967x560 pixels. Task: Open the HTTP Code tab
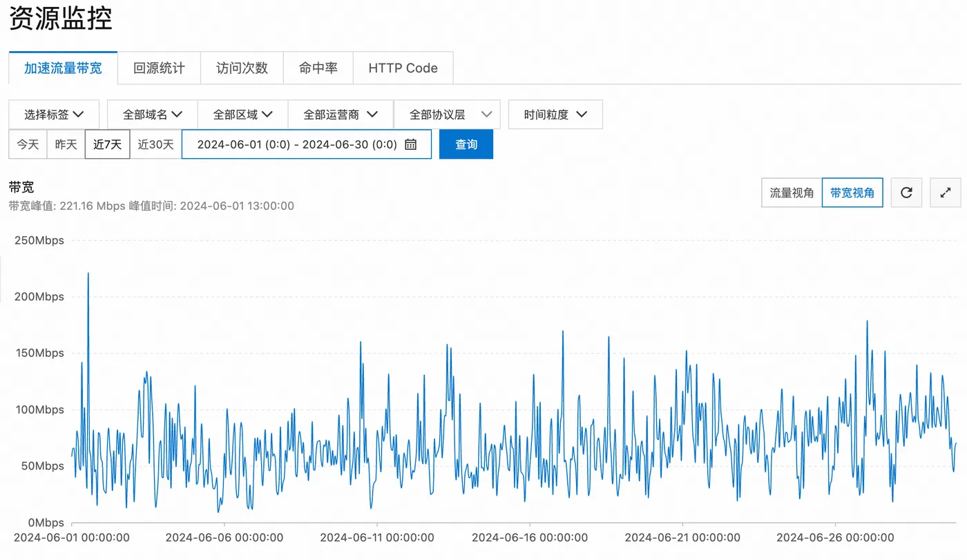click(403, 68)
